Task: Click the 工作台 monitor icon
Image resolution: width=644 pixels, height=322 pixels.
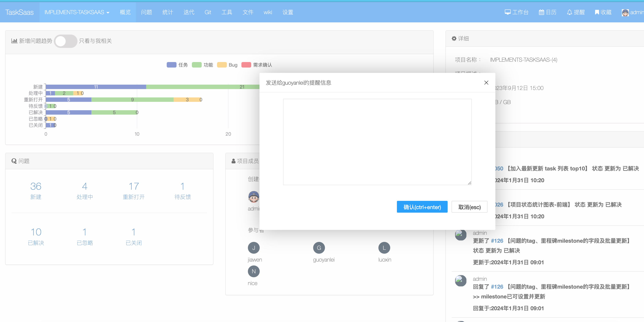Action: 508,12
